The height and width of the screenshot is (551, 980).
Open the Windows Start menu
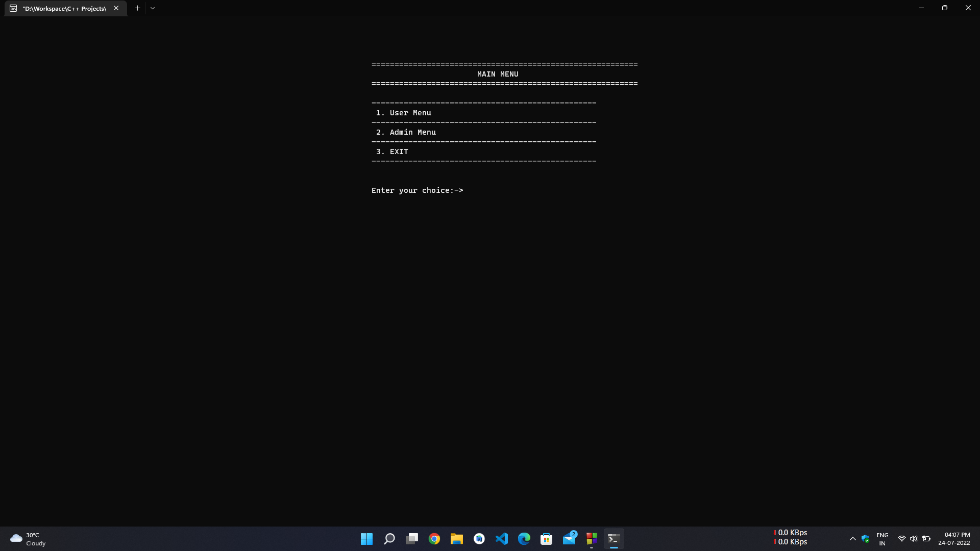tap(366, 539)
